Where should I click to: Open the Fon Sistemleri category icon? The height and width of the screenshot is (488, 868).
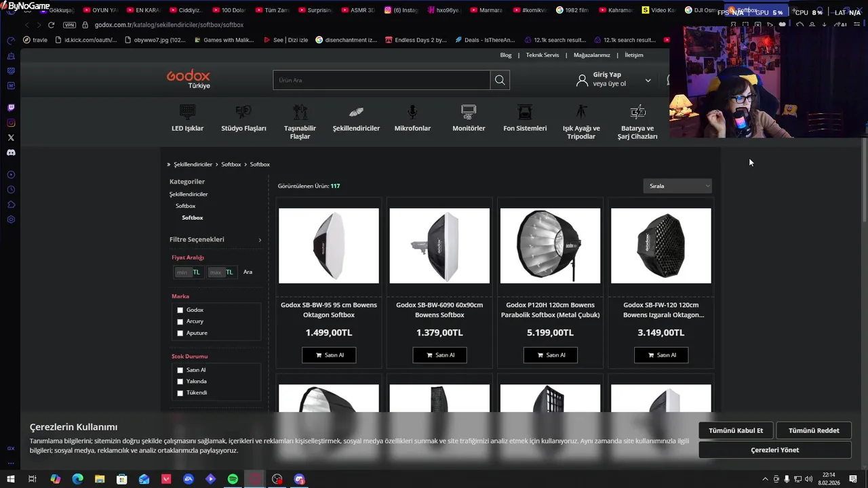[x=525, y=112]
